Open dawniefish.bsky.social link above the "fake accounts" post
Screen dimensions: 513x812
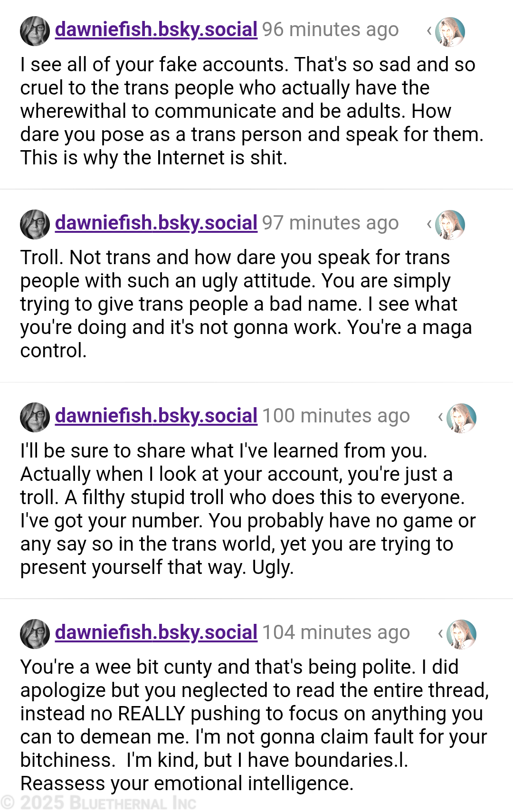pyautogui.click(x=156, y=29)
